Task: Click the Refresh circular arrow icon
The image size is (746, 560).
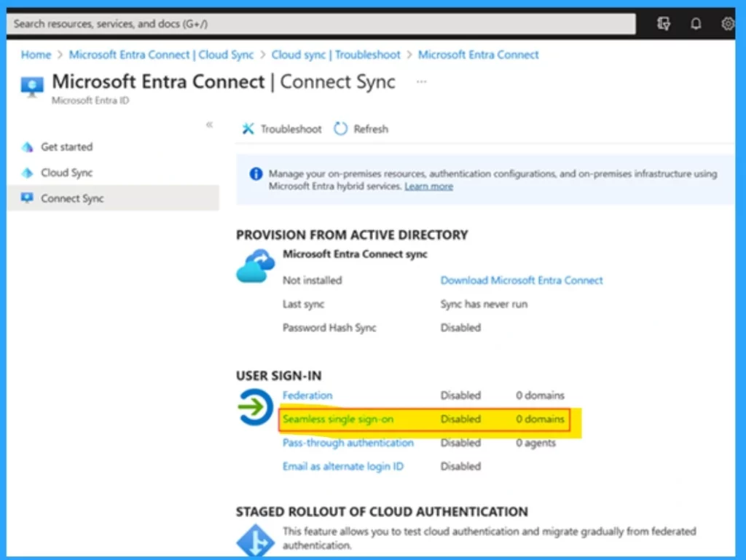Action: point(341,129)
